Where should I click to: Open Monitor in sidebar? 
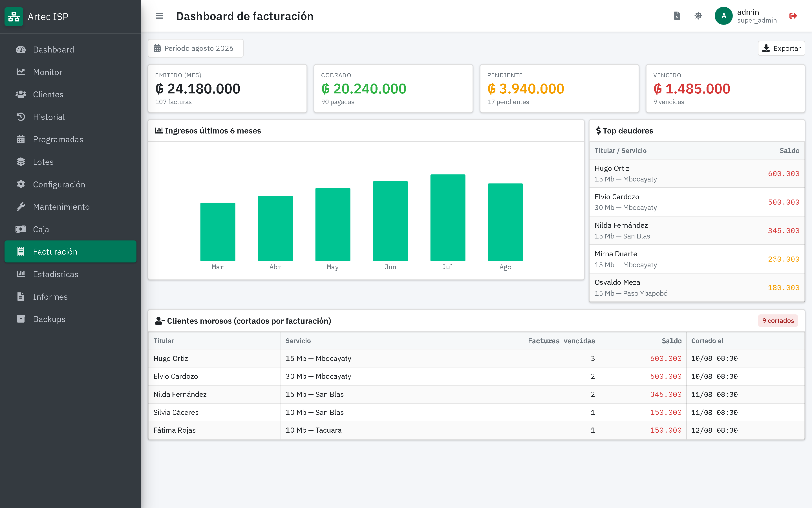70,72
